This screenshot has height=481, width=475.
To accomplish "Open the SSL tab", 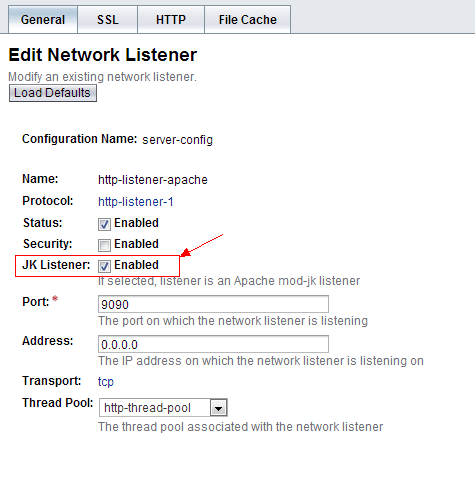I will click(108, 20).
